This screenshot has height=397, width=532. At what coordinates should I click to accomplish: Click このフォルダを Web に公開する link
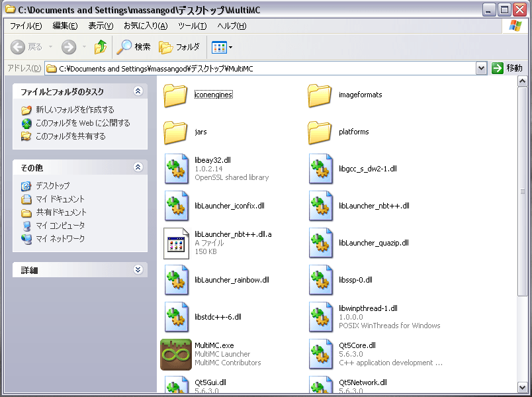click(x=83, y=123)
